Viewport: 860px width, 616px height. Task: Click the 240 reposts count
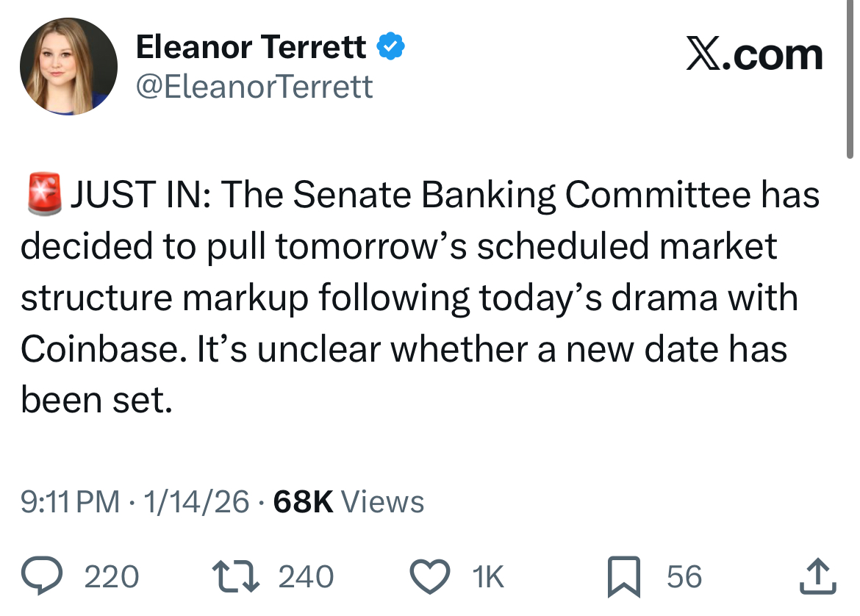click(306, 576)
